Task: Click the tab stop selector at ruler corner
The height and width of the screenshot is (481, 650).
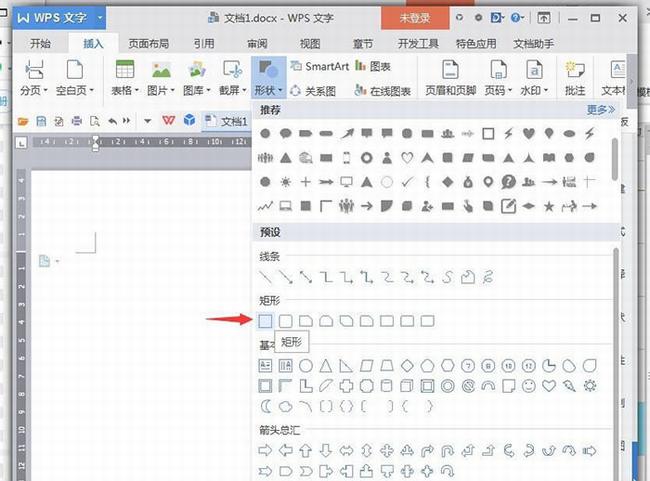Action: click(x=21, y=143)
